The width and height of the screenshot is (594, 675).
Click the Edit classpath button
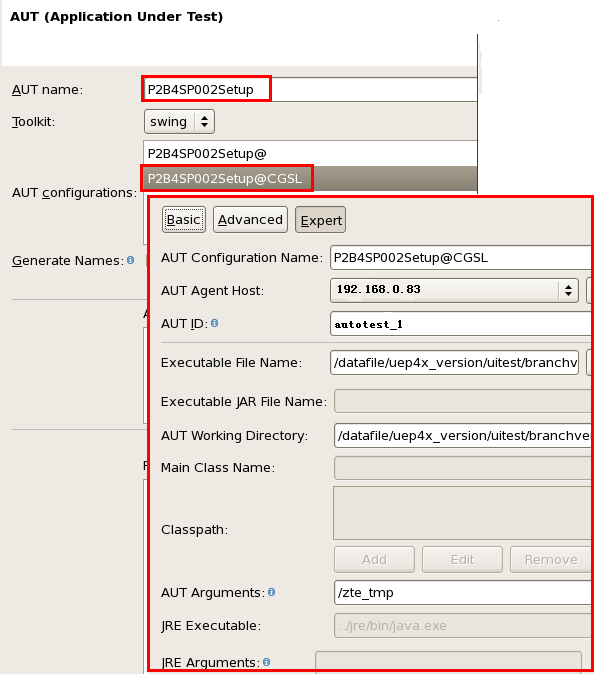pyautogui.click(x=462, y=560)
